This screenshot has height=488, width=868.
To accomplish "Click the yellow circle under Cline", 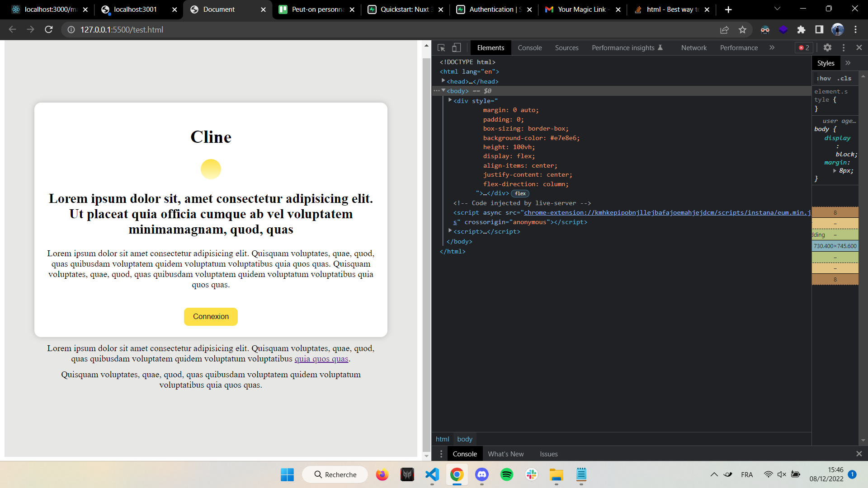I will (211, 169).
